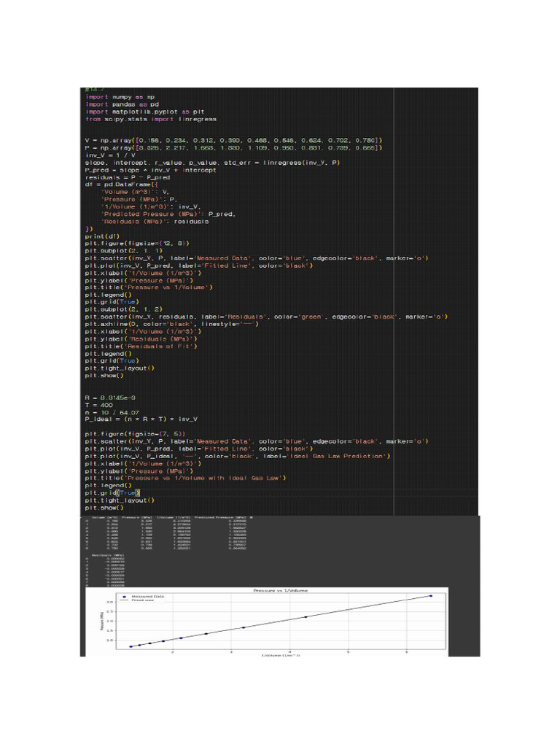Click 'plt.subplot(2, 1, 1)' line
The height and width of the screenshot is (747, 560).
point(124,251)
